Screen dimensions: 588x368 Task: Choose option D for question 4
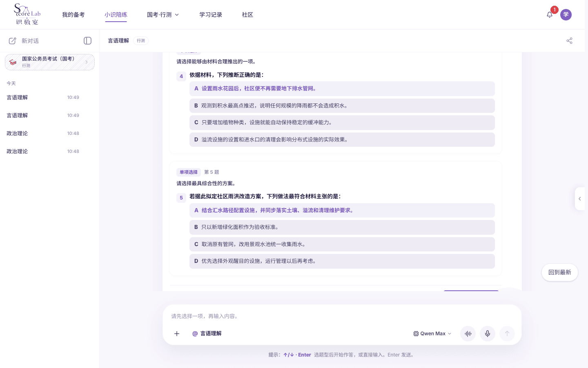click(x=342, y=140)
